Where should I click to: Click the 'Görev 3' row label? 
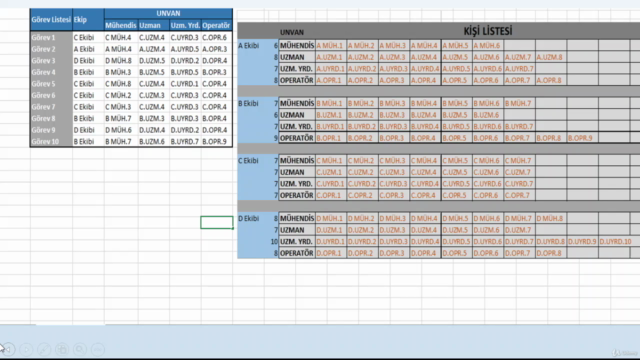(51, 60)
